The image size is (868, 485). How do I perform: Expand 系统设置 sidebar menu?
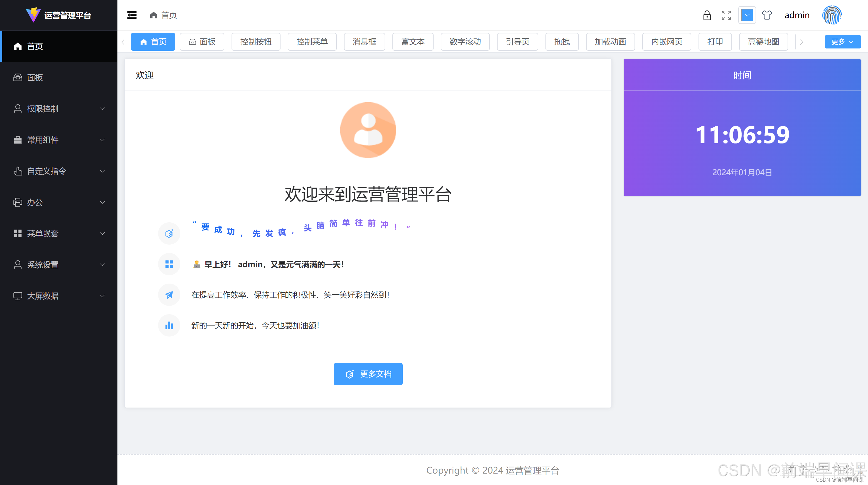[x=59, y=265]
